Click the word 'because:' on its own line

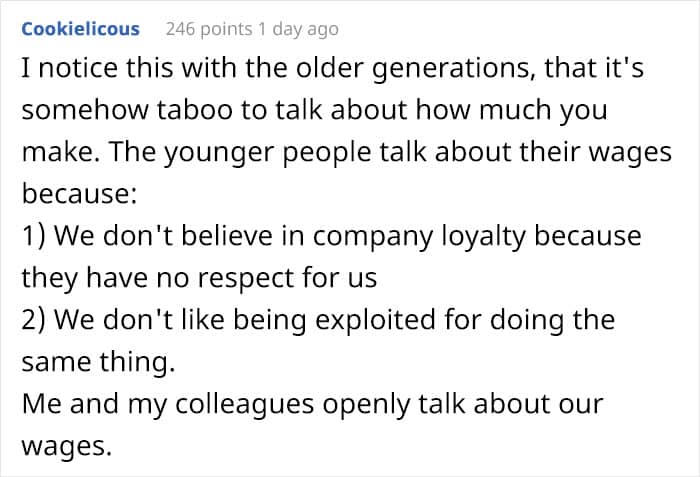pos(79,194)
